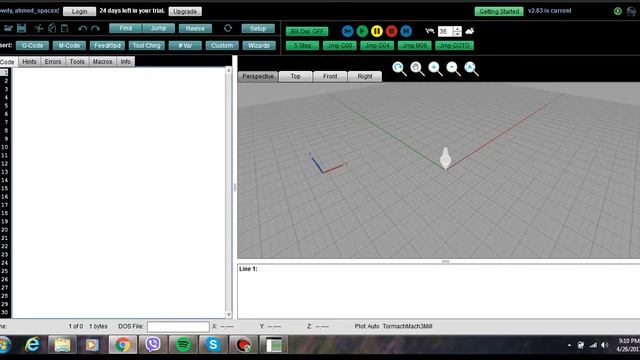
Task: Undo the last edit
Action: coord(82,28)
